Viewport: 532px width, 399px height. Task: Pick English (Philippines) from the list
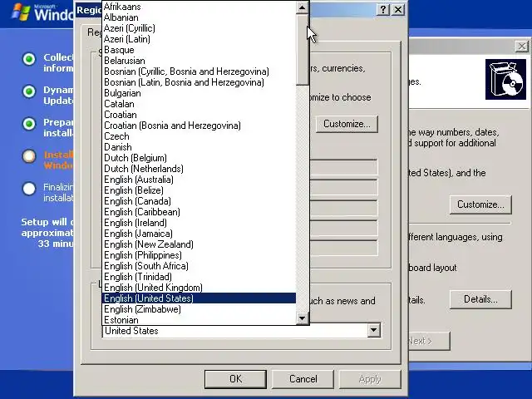(199, 255)
